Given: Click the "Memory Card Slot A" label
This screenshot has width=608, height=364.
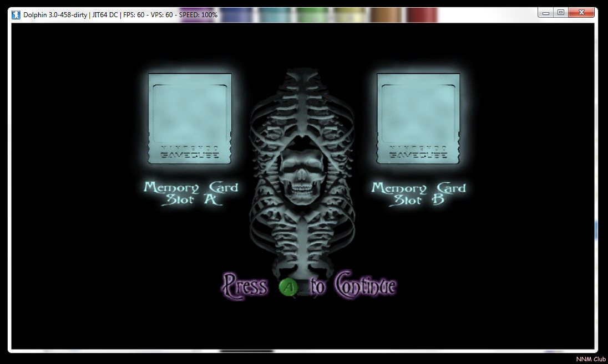Looking at the screenshot, I should (191, 193).
